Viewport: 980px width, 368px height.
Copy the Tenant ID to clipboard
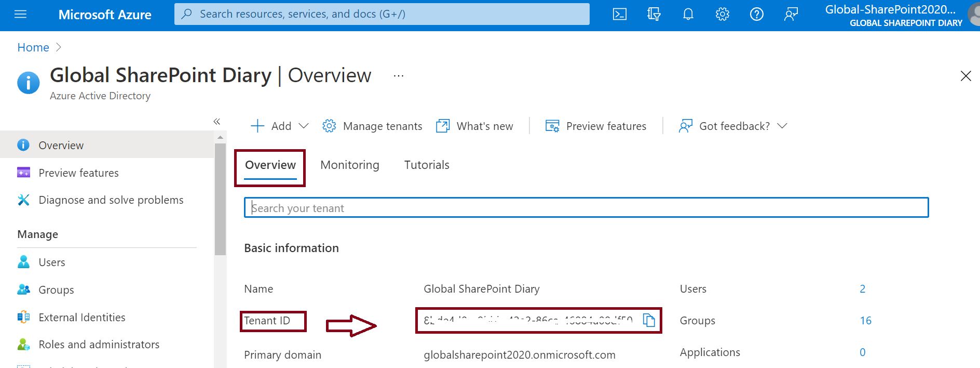pos(649,320)
